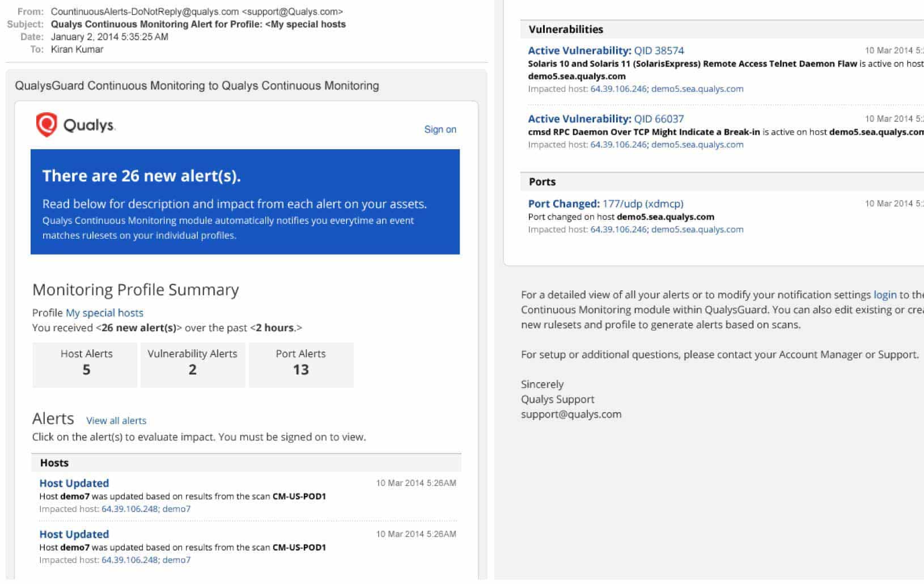The width and height of the screenshot is (924, 584).
Task: Open demo5.sea.qualys.com link in Ports section
Action: pyautogui.click(x=698, y=229)
